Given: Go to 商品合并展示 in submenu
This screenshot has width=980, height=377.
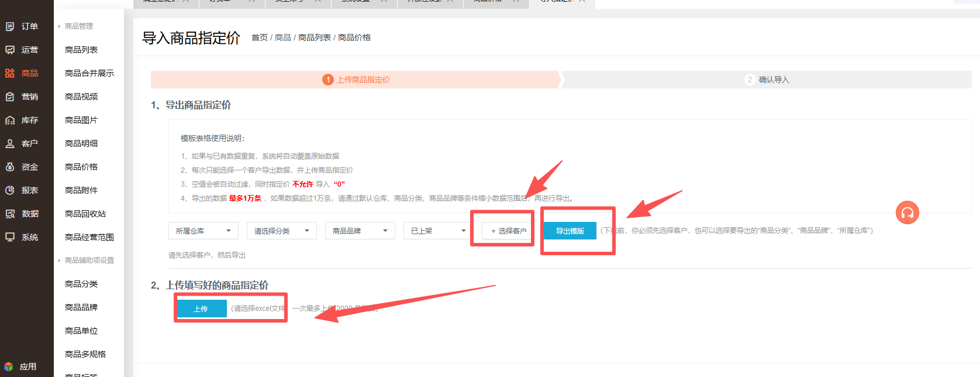Looking at the screenshot, I should pos(89,73).
